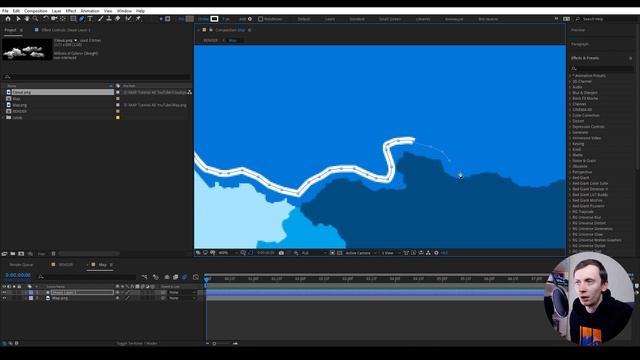Screen dimensions: 640x360
Task: Click the Effects & Presets search field
Action: [x=602, y=69]
